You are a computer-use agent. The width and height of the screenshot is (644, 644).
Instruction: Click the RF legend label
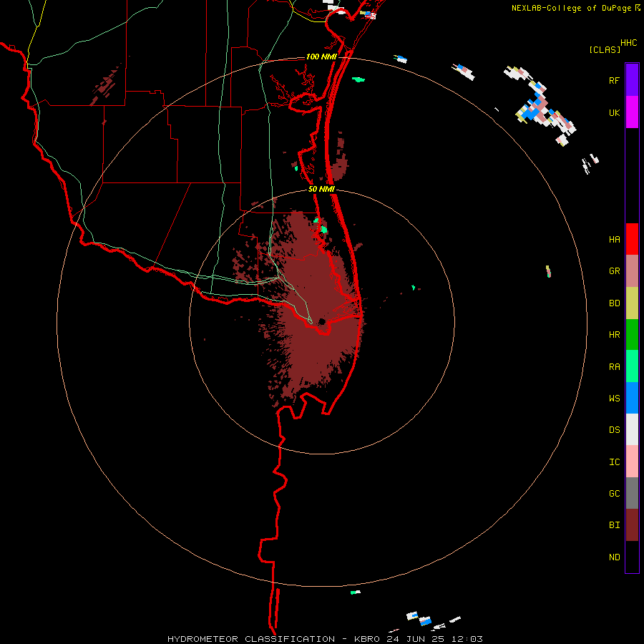point(614,80)
